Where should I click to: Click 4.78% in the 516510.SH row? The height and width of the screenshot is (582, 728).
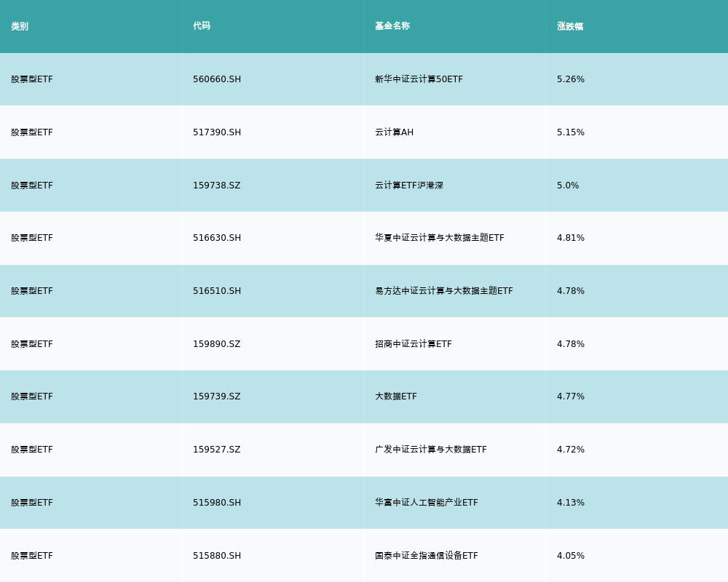[571, 291]
